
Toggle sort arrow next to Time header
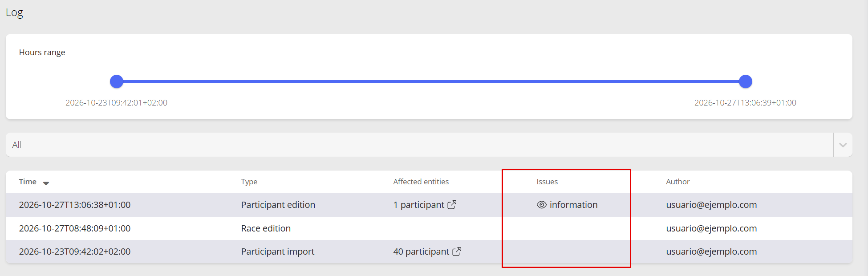coord(46,183)
